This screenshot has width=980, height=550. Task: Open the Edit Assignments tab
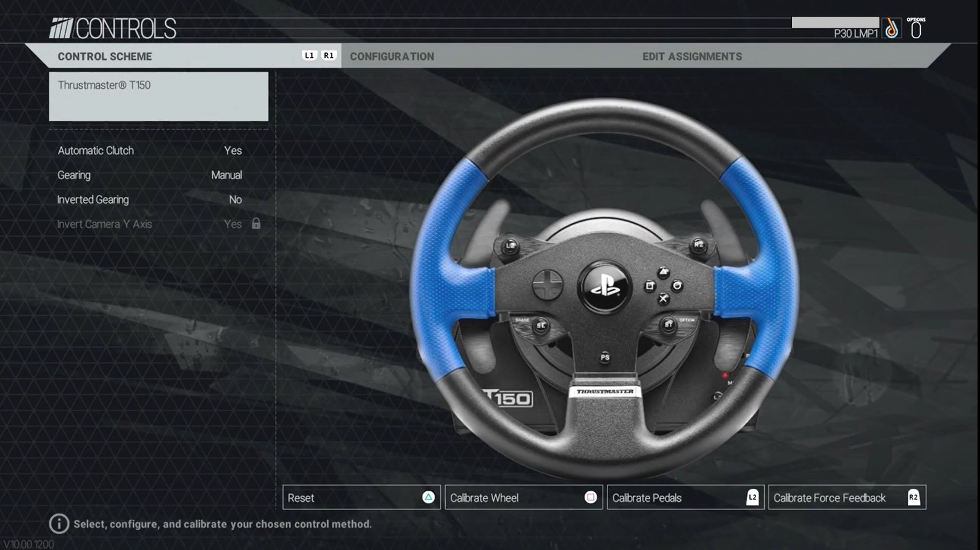pyautogui.click(x=692, y=56)
